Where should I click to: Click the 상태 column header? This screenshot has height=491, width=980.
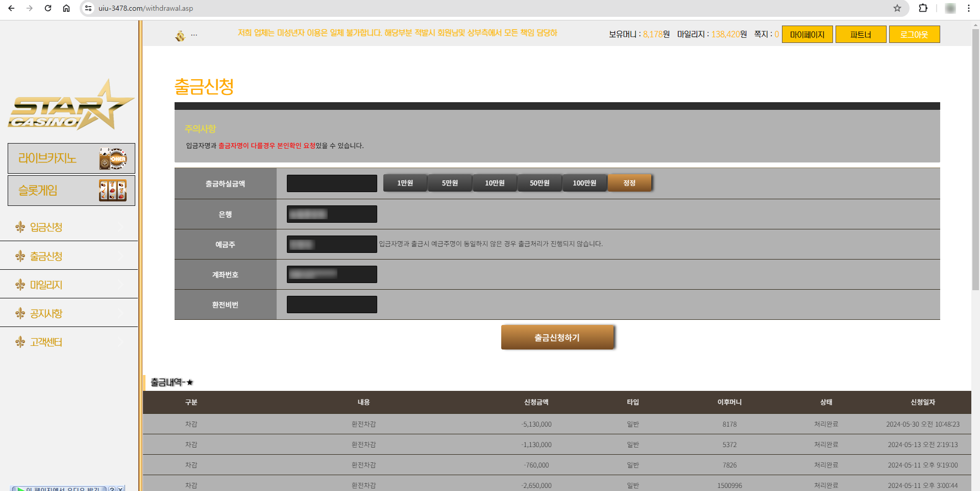point(826,402)
